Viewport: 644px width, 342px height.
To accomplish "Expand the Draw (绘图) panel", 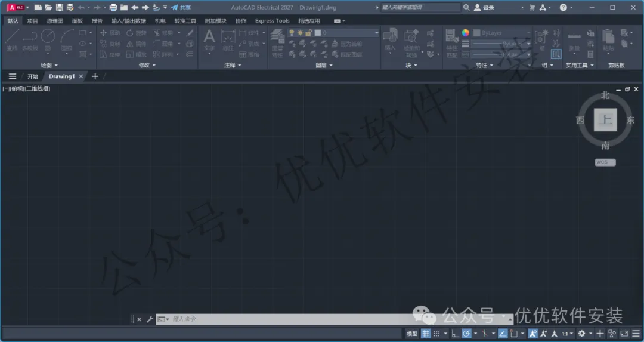I will pos(49,65).
